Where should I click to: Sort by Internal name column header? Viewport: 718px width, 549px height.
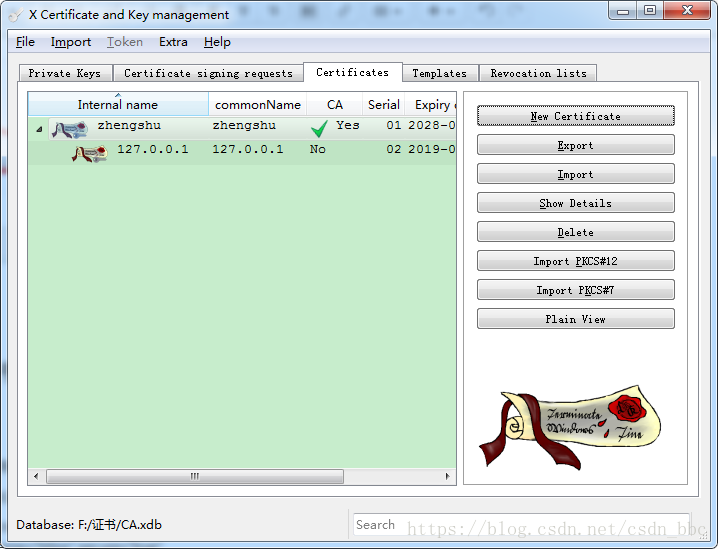[118, 104]
